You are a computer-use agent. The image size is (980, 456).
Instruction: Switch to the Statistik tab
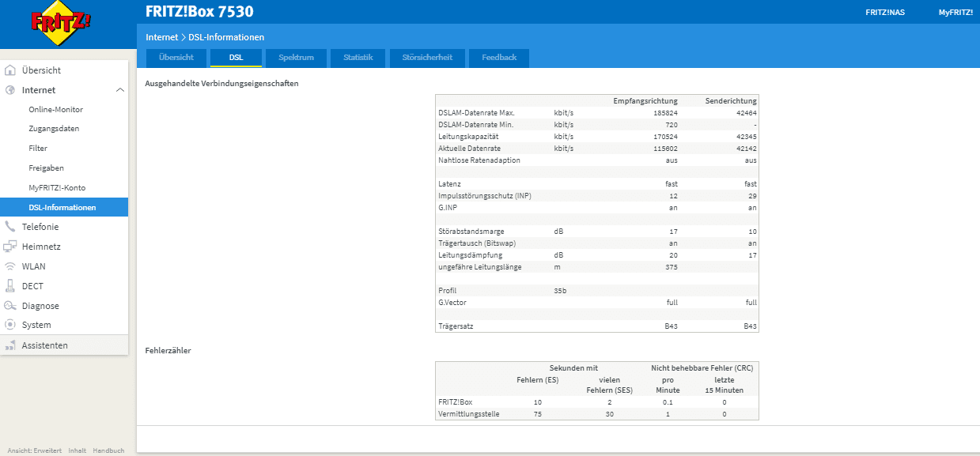pyautogui.click(x=358, y=58)
